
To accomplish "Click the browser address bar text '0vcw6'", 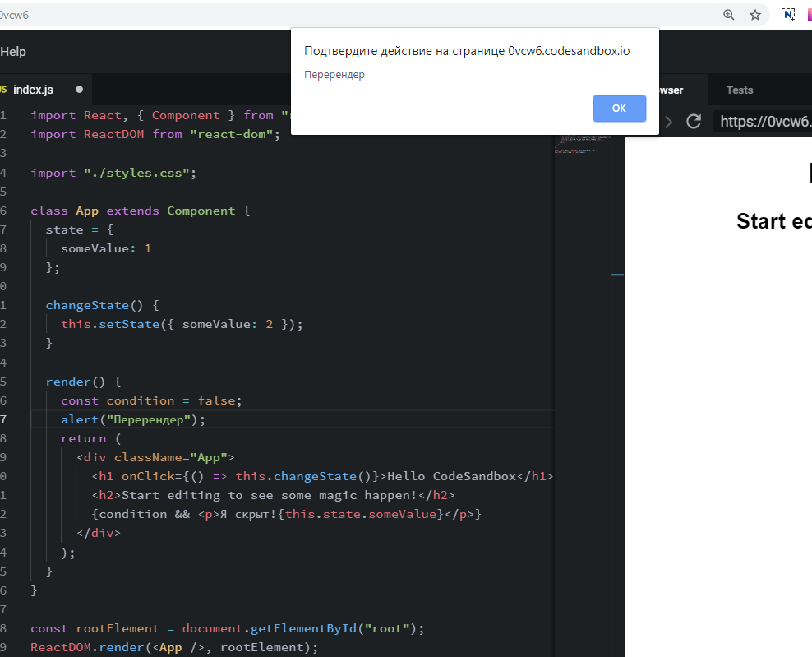I will (x=14, y=15).
